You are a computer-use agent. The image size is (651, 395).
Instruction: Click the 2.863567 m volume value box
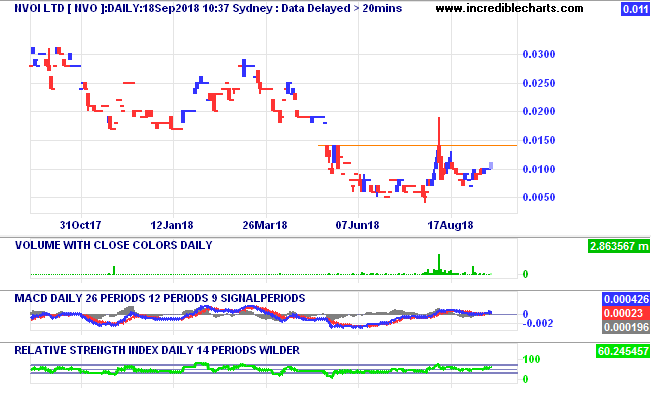pyautogui.click(x=619, y=246)
